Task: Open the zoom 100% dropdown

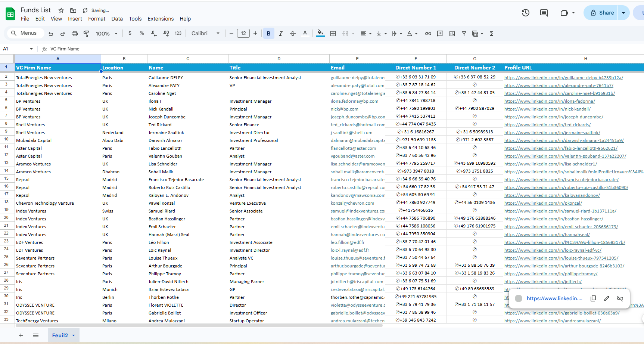Action: tap(107, 34)
